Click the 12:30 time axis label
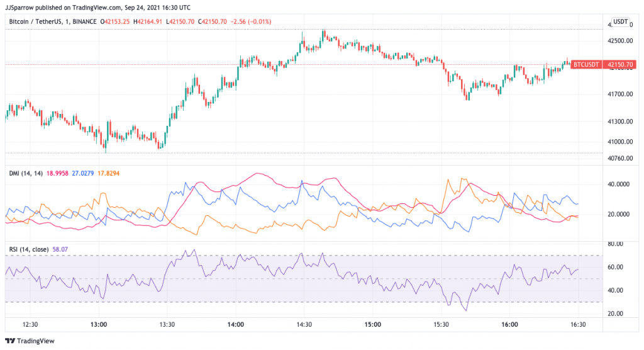Image resolution: width=644 pixels, height=350 pixels. pos(30,324)
